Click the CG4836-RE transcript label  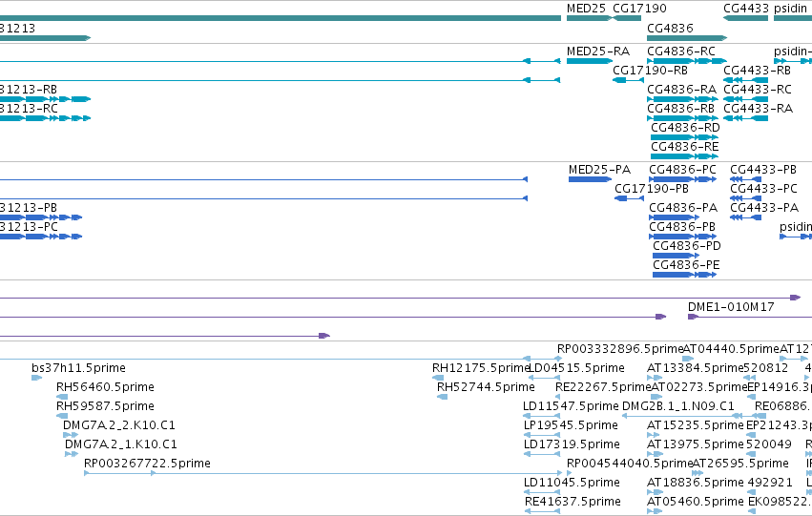(684, 147)
